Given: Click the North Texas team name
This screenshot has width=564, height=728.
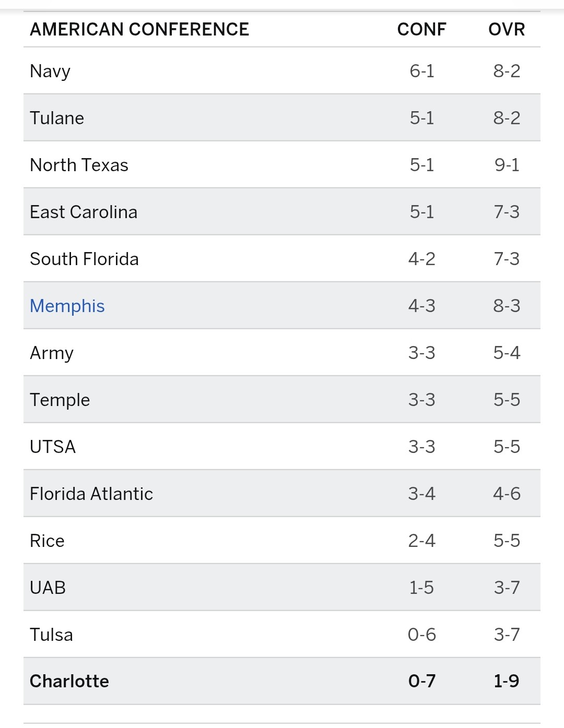Looking at the screenshot, I should click(79, 165).
